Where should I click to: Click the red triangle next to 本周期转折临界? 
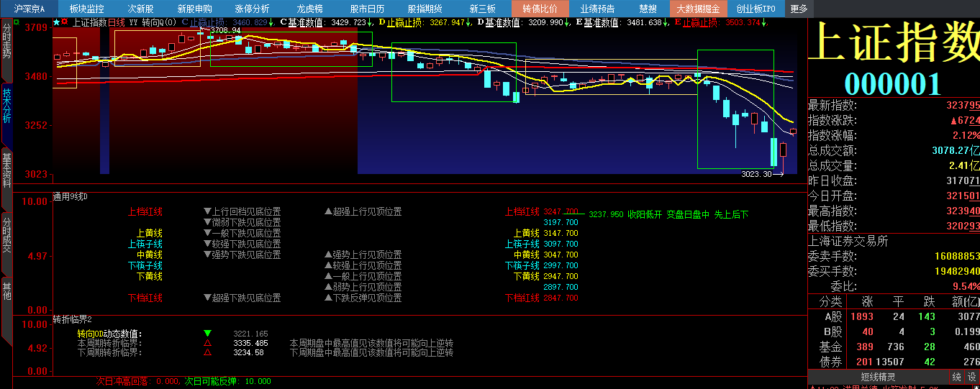pyautogui.click(x=208, y=343)
